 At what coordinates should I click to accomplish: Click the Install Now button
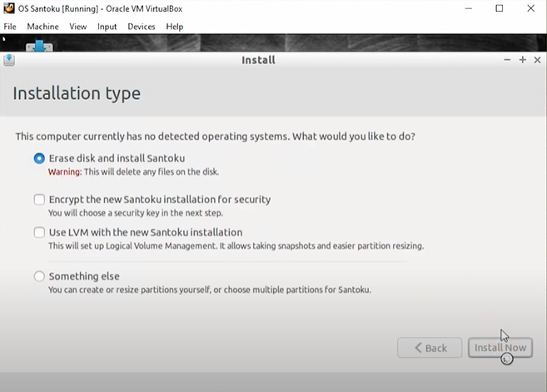[500, 348]
